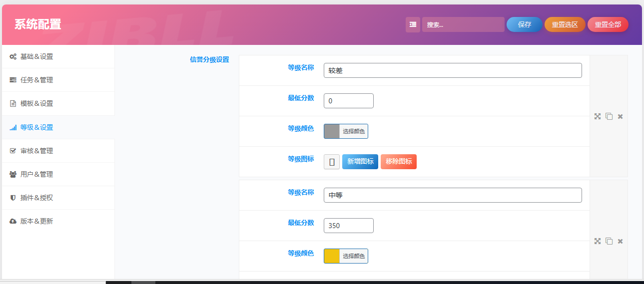Duplicate the 中等 level using the copy icon
The image size is (644, 284).
click(609, 241)
